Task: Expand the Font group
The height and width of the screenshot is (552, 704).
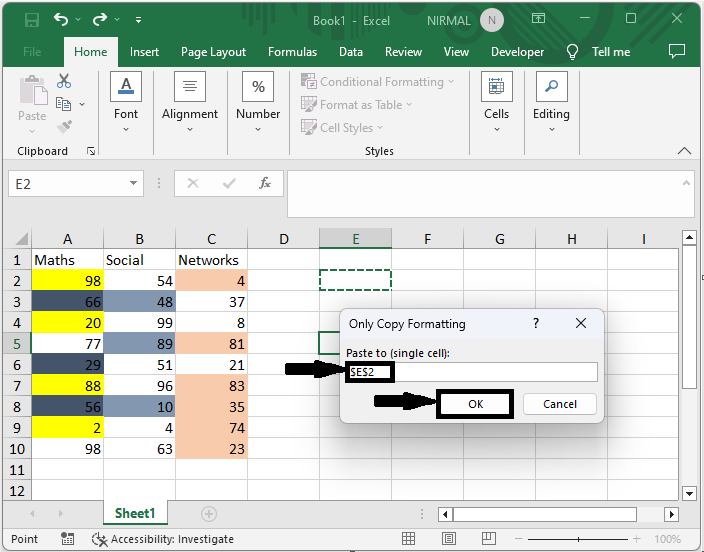Action: tap(126, 103)
